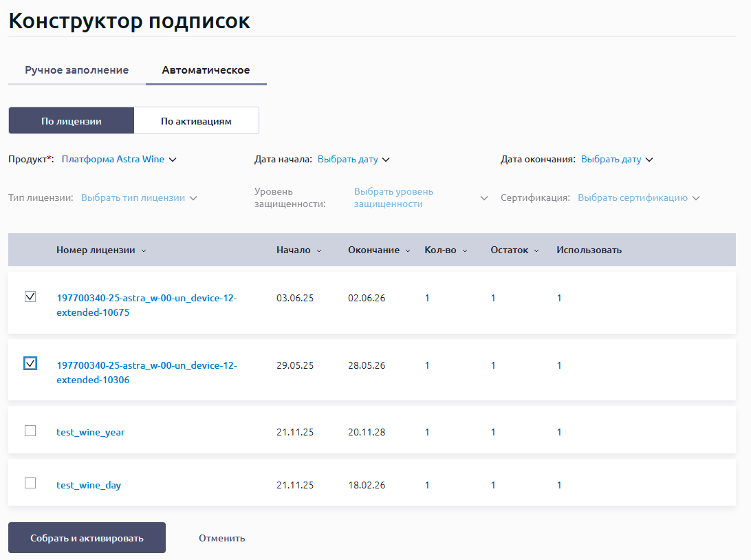Image resolution: width=751 pixels, height=560 pixels.
Task: Open the test_wine_year license link
Action: pyautogui.click(x=91, y=432)
